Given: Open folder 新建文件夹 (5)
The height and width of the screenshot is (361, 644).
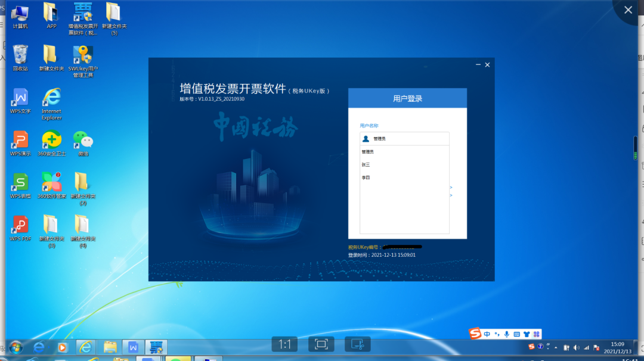Looking at the screenshot, I should point(114,19).
